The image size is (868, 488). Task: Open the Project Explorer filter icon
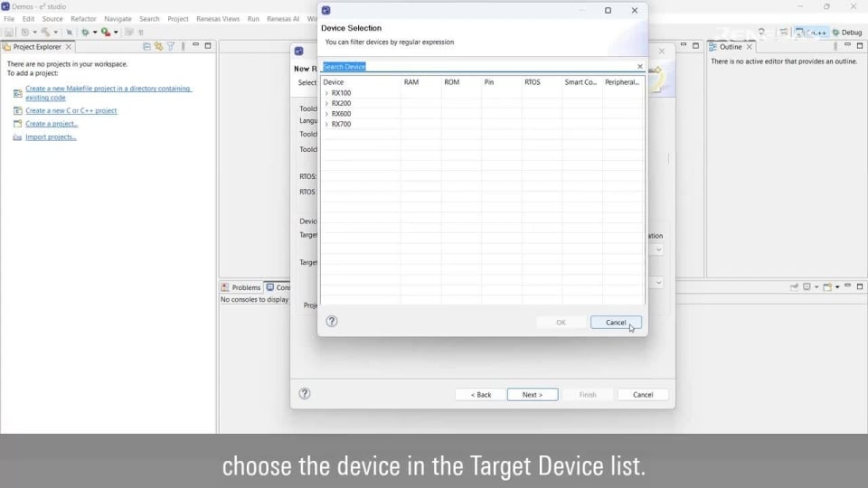[171, 47]
